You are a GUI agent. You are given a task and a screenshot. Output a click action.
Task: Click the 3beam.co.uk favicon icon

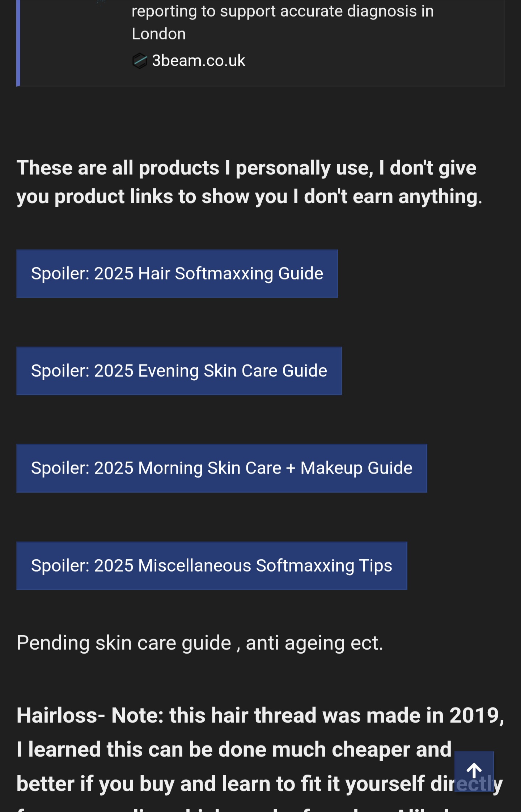click(x=139, y=61)
